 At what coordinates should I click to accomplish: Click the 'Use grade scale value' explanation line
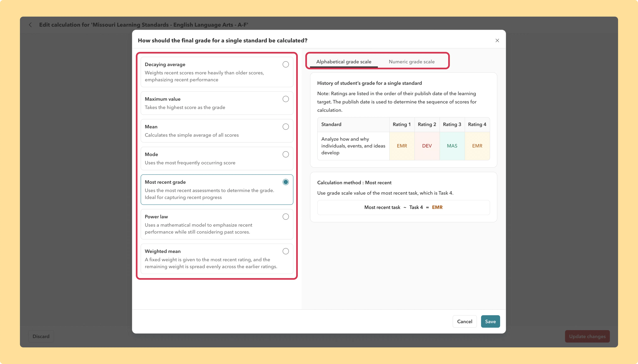click(385, 193)
